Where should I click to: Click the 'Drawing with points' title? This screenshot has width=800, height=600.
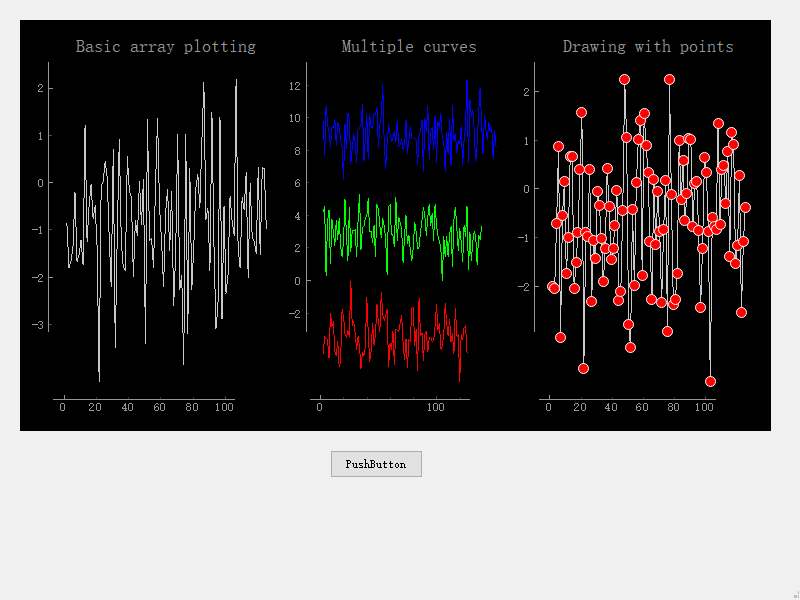[648, 46]
